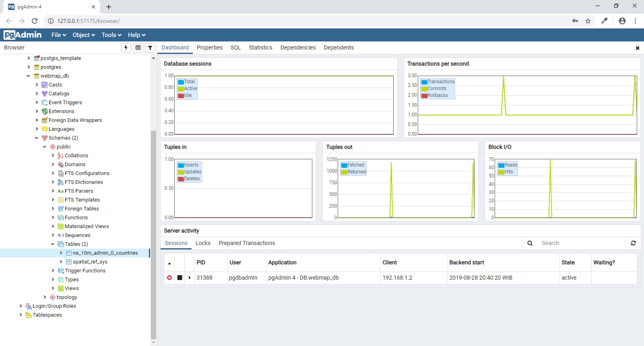Click the Rollbacks legend red swatch
644x346 pixels.
tap(424, 96)
